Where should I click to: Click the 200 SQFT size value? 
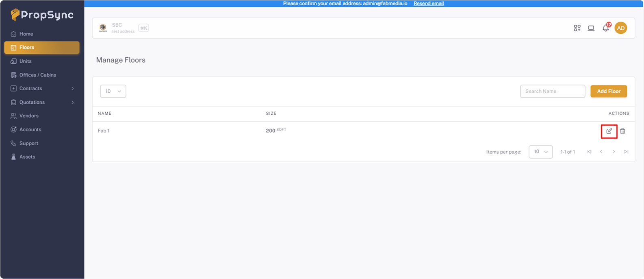pyautogui.click(x=276, y=130)
